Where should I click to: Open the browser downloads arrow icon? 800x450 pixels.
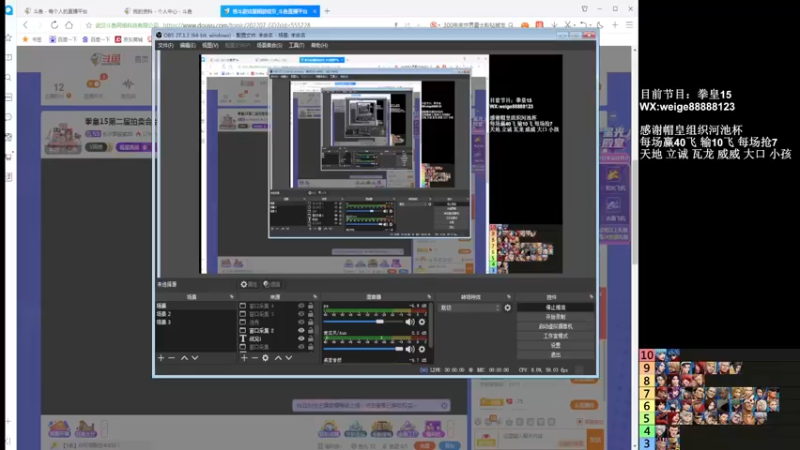pos(554,24)
